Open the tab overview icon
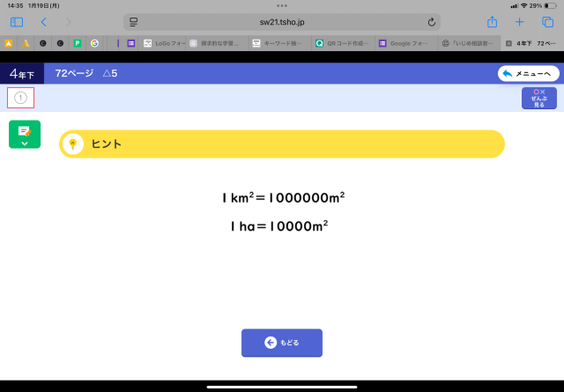The width and height of the screenshot is (564, 392). pyautogui.click(x=546, y=21)
